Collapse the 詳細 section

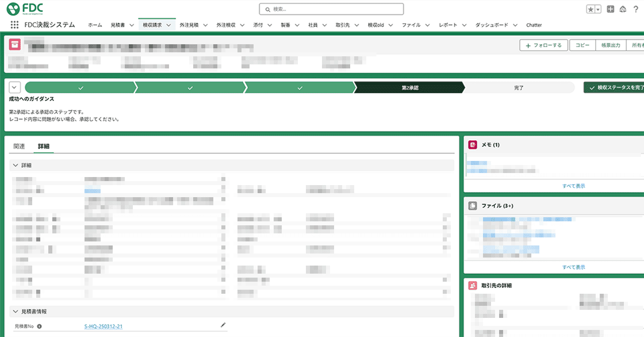16,165
